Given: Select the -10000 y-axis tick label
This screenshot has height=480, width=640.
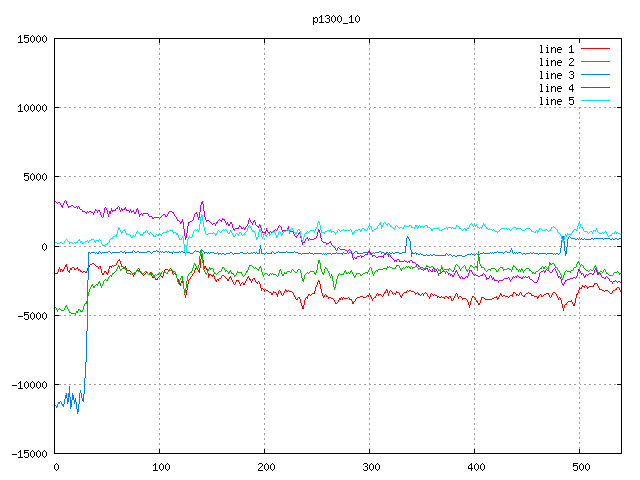Looking at the screenshot, I should (29, 385).
